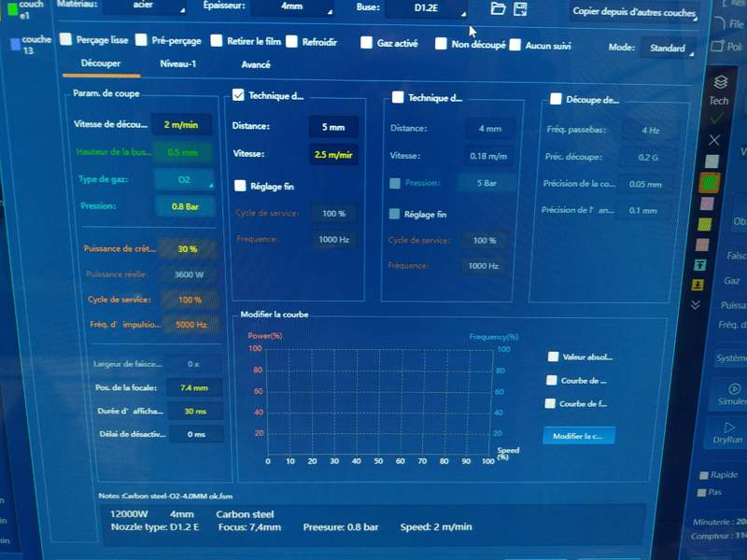The width and height of the screenshot is (747, 560).
Task: Save parameters with the floppy disk icon
Action: [x=524, y=8]
